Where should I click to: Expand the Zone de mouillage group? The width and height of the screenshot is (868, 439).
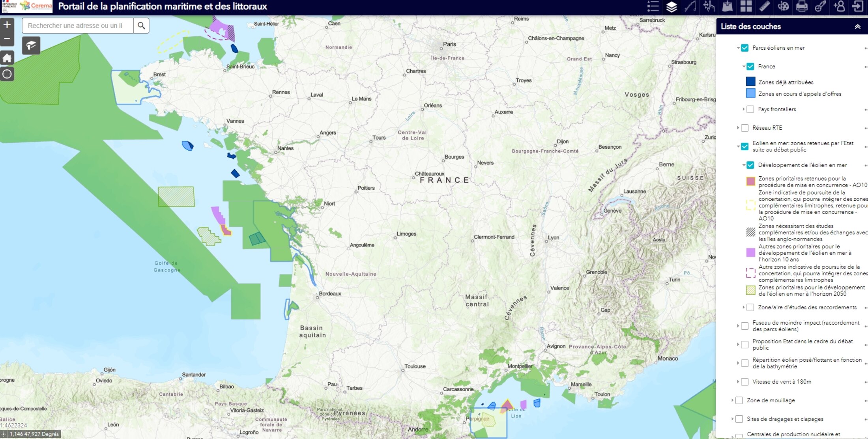click(732, 400)
